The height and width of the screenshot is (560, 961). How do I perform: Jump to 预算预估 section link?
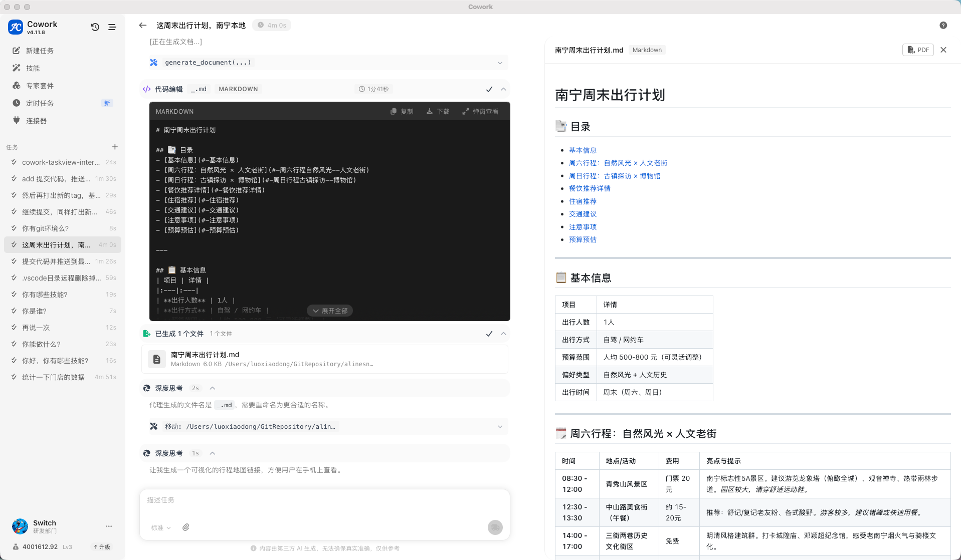[x=583, y=239]
